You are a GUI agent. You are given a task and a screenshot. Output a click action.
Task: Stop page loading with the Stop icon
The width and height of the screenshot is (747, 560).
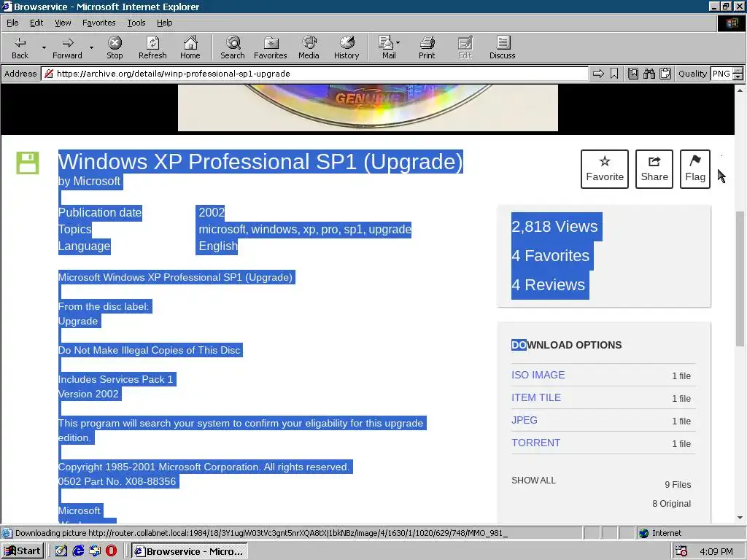(x=115, y=47)
